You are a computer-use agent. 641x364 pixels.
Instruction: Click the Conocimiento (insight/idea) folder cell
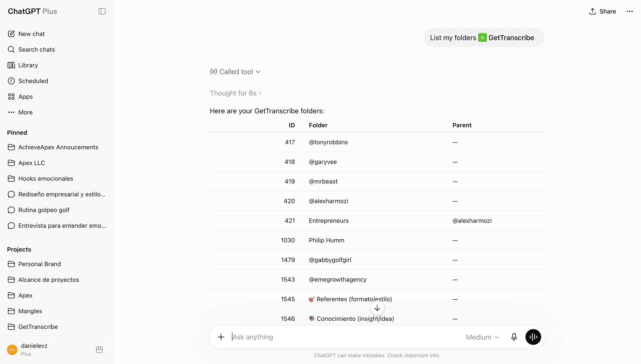pos(351,319)
